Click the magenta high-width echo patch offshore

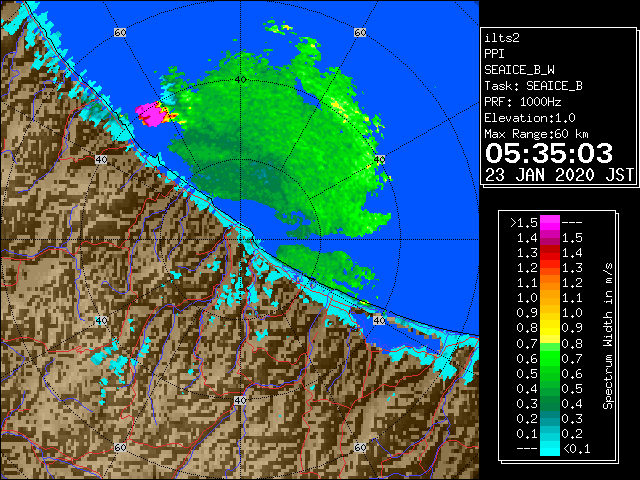(150, 114)
